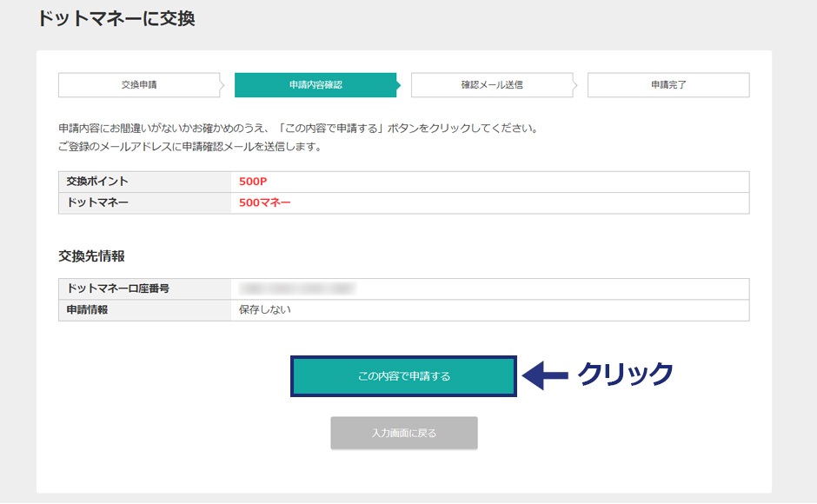Viewport: 817px width, 504px height.
Task: Click the instruction line starting with 申請内容にお間違い
Action: 297,128
